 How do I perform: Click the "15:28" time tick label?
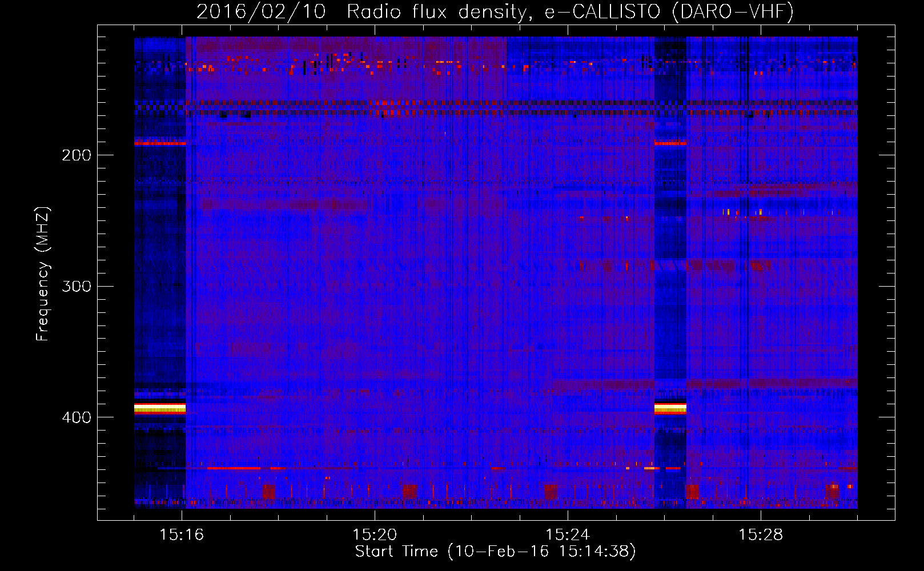(x=761, y=534)
